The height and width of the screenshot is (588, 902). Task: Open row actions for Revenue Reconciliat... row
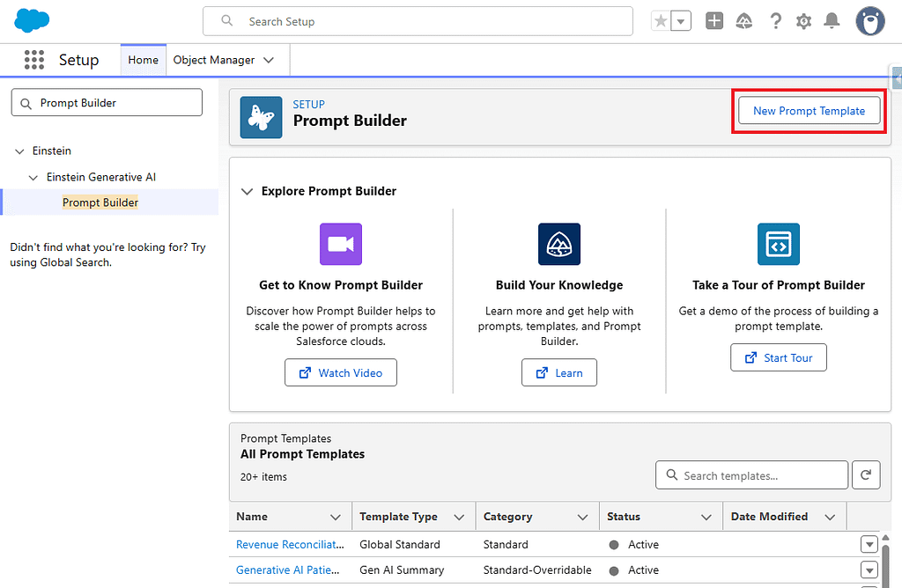[869, 544]
